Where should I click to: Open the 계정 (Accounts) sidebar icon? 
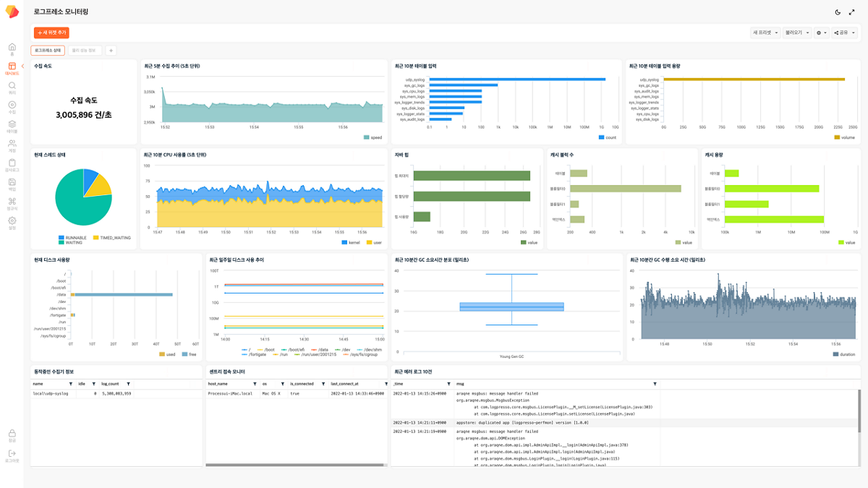[12, 144]
